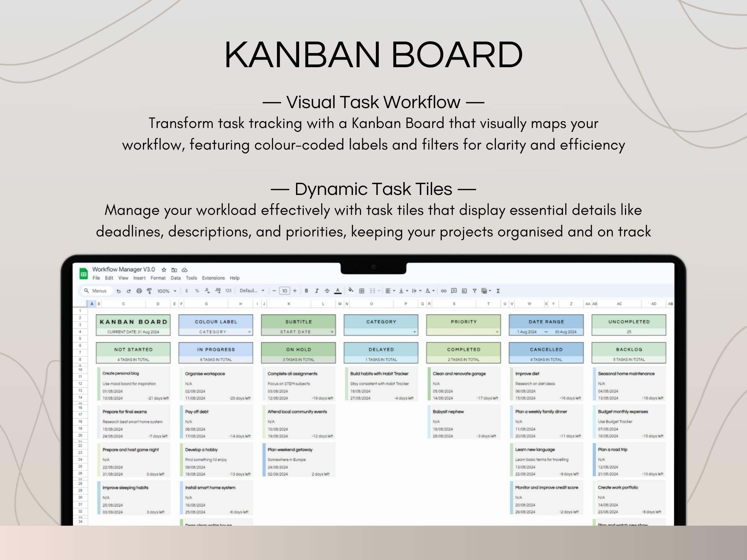747x560 pixels.
Task: Click the Insert link icon
Action: (444, 291)
